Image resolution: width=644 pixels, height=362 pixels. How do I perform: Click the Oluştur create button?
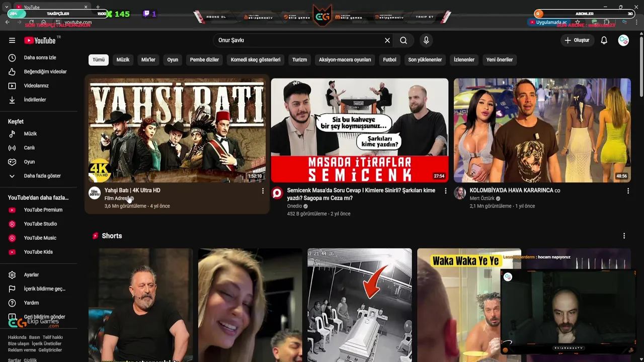click(577, 40)
